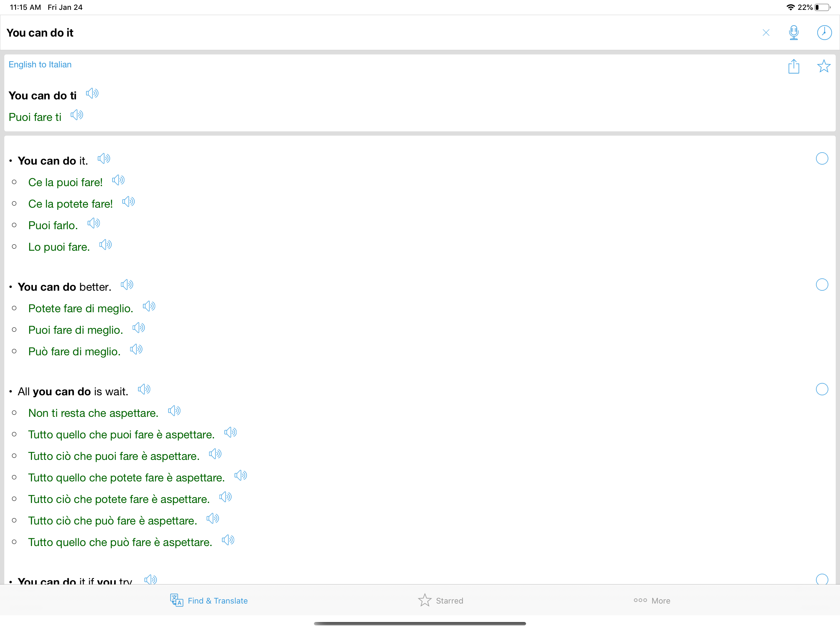Tap the microphone voice input icon

793,33
